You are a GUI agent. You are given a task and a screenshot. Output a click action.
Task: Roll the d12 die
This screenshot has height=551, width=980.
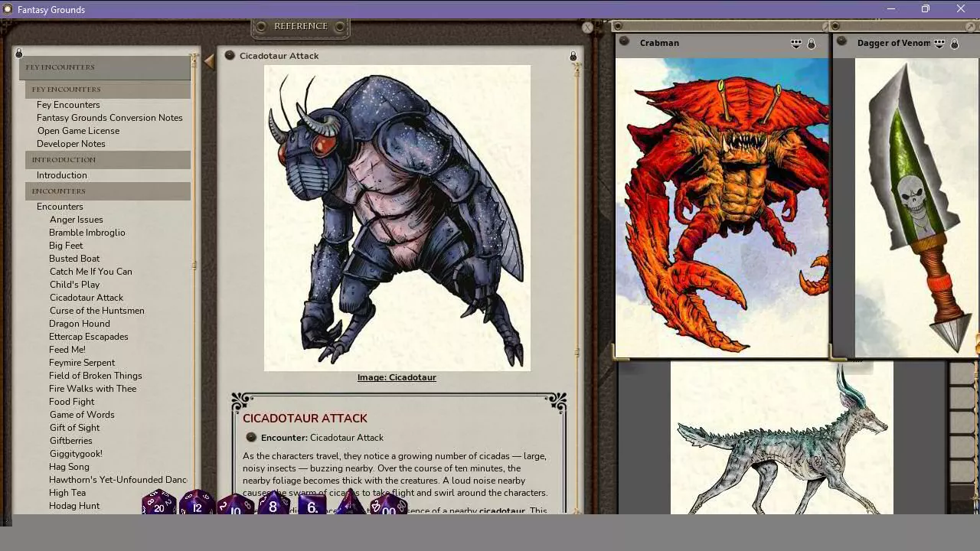[197, 504]
